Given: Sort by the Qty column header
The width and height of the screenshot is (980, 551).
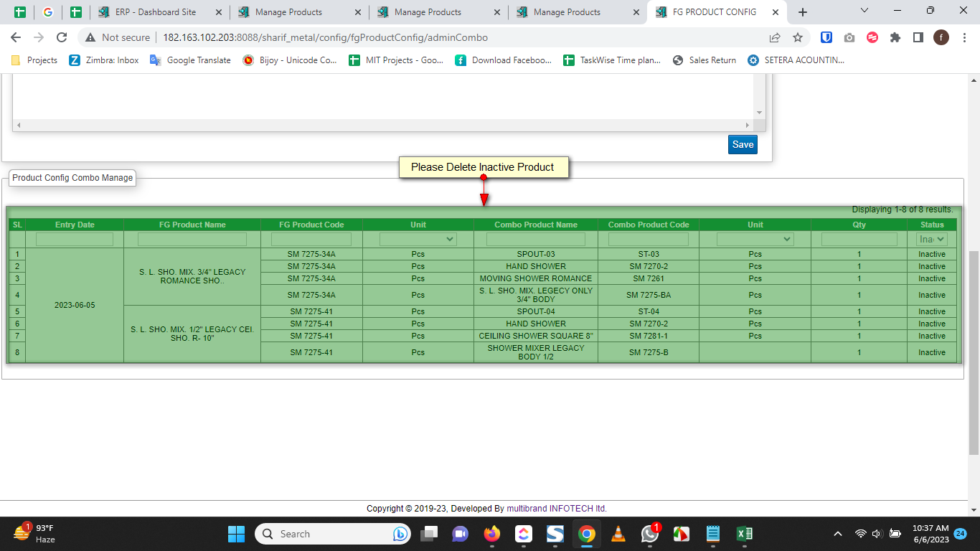Looking at the screenshot, I should (x=859, y=225).
